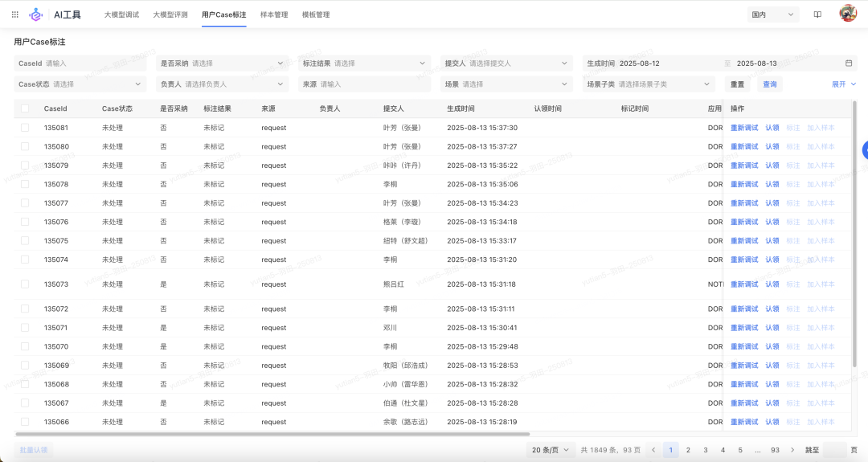
Task: Toggle the select-all header checkbox
Action: pos(25,108)
